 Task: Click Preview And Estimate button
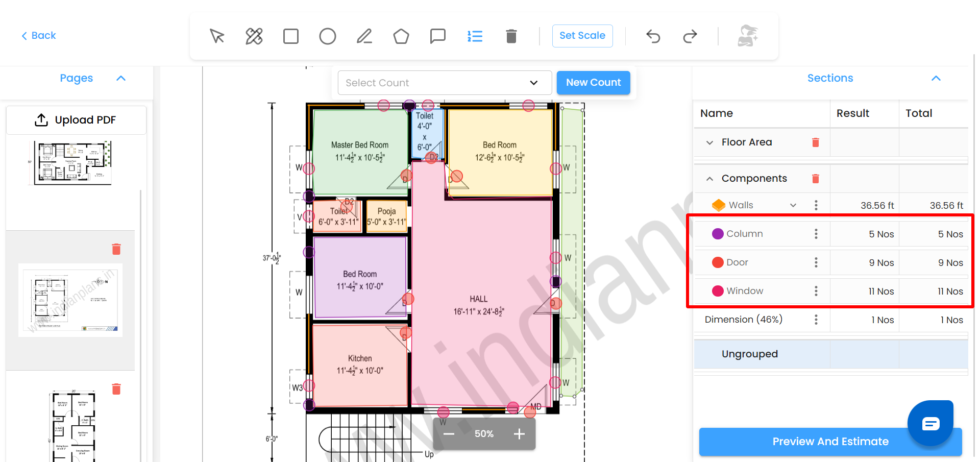tap(830, 442)
